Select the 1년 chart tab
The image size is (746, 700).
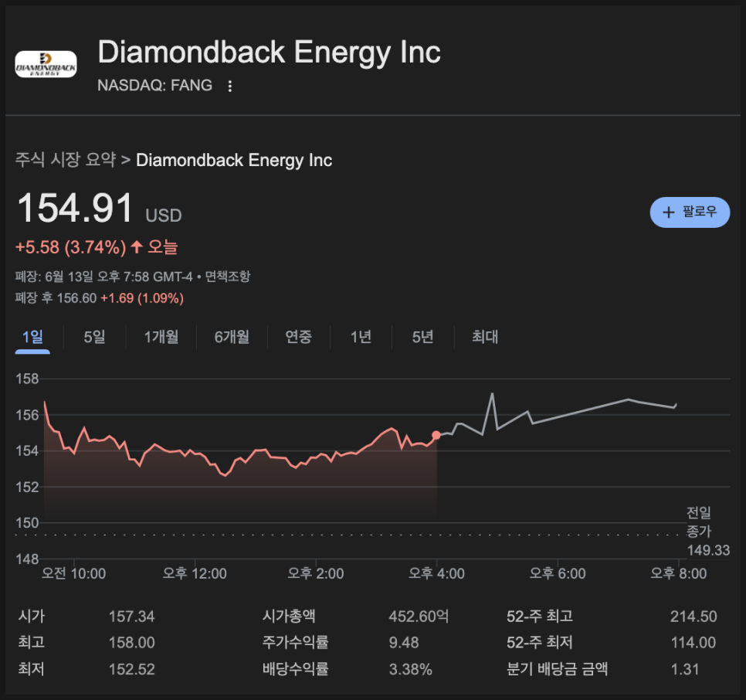pos(361,338)
